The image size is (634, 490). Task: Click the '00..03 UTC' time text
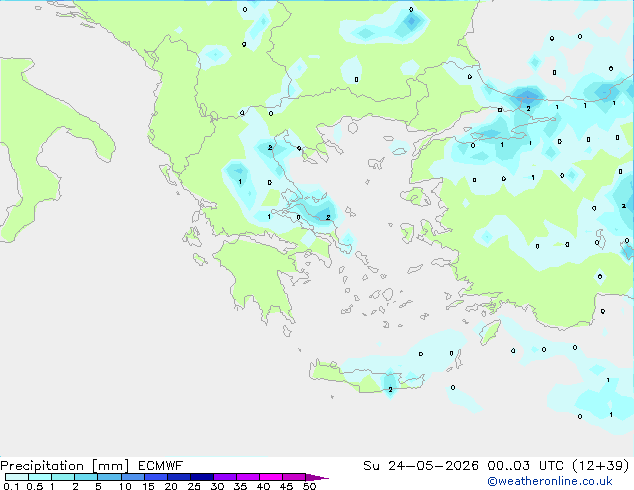[525, 466]
